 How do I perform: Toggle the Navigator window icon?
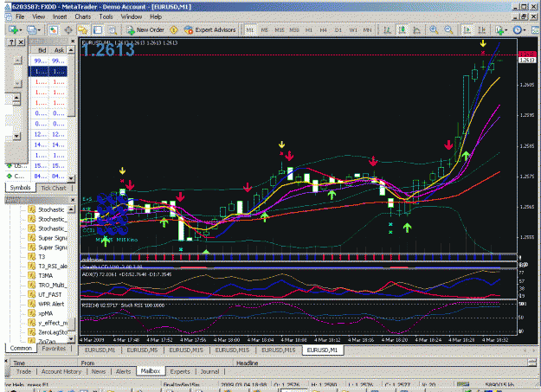[x=82, y=30]
